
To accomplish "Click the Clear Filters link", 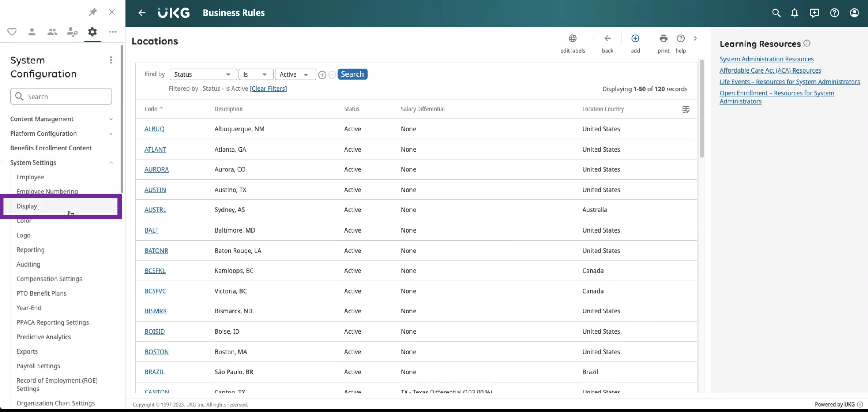I will pyautogui.click(x=268, y=88).
